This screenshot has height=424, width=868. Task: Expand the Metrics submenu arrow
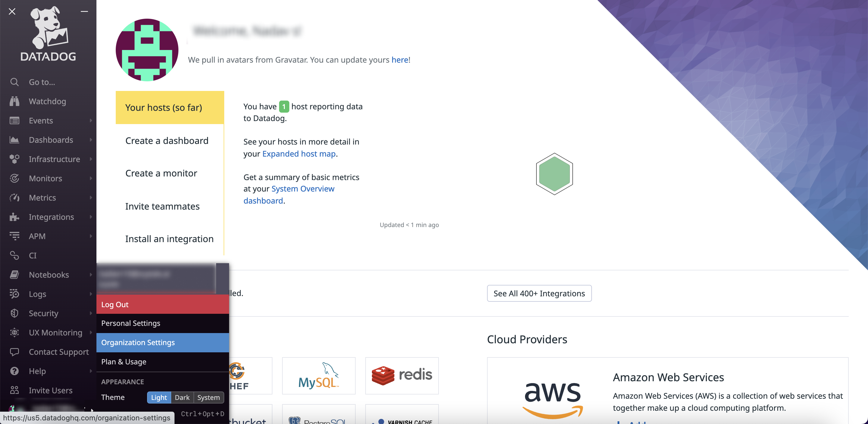[91, 197]
